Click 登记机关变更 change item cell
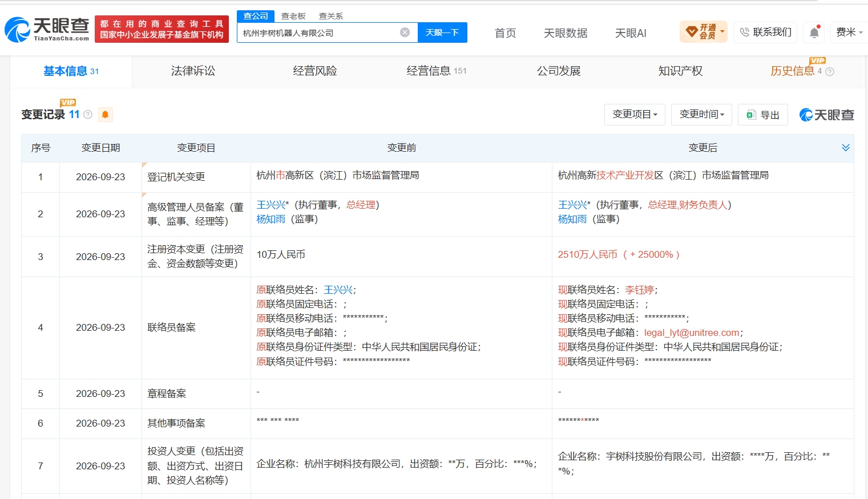This screenshot has width=868, height=499. click(176, 177)
